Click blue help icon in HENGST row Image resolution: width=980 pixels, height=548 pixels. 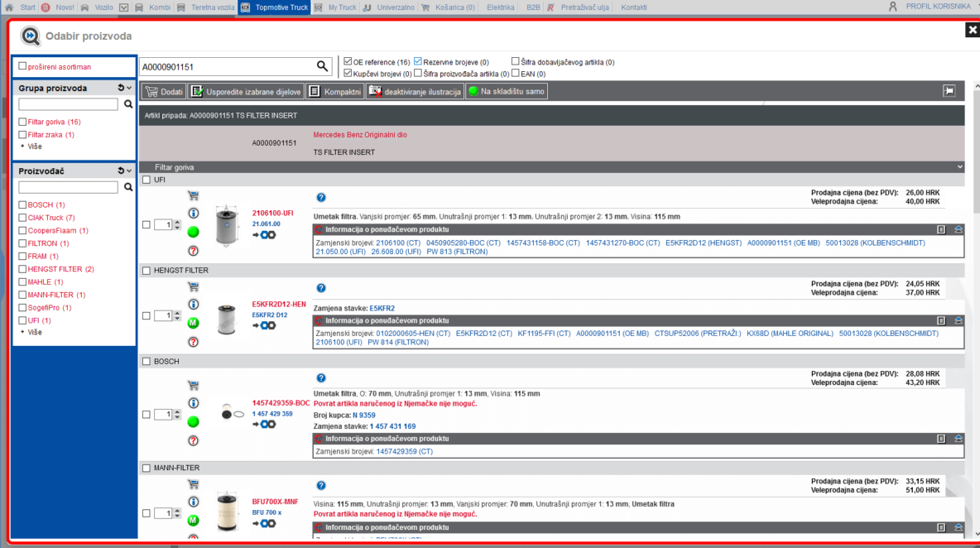coord(320,288)
